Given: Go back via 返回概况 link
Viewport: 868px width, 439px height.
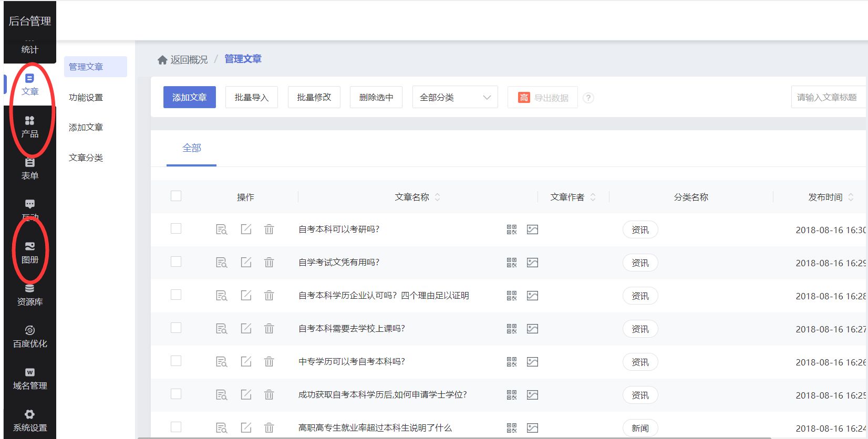Looking at the screenshot, I should 189,60.
